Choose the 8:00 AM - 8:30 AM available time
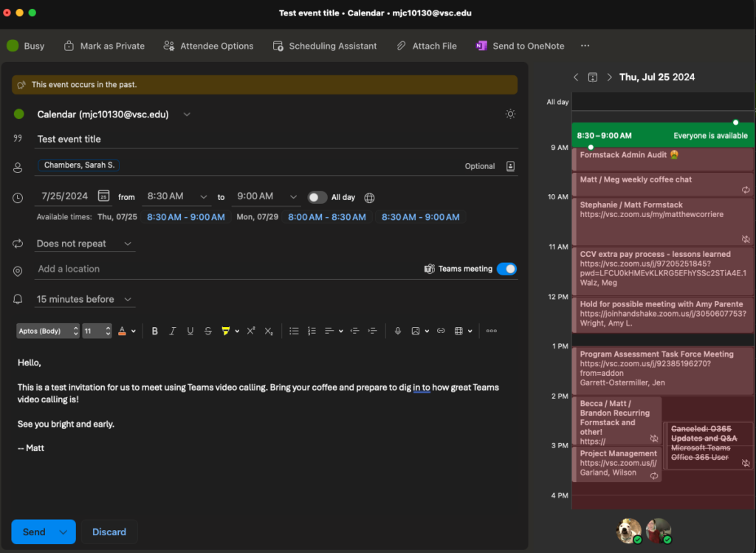The width and height of the screenshot is (756, 553). coord(327,217)
